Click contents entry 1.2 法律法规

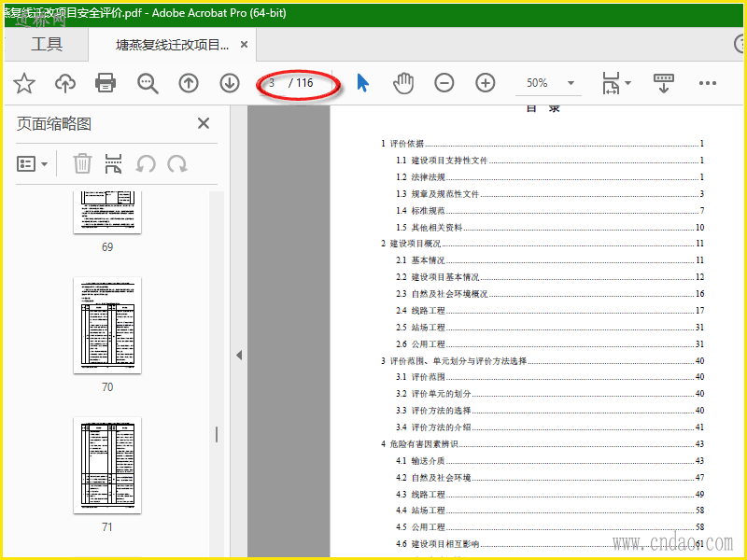coord(550,176)
